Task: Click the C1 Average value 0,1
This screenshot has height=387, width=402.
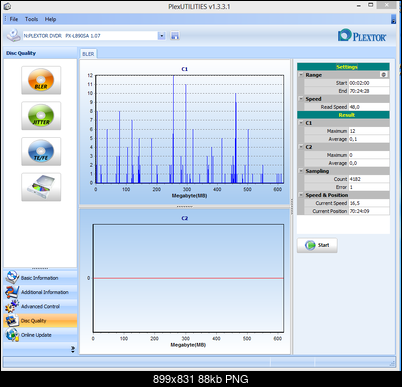Action: click(x=369, y=139)
